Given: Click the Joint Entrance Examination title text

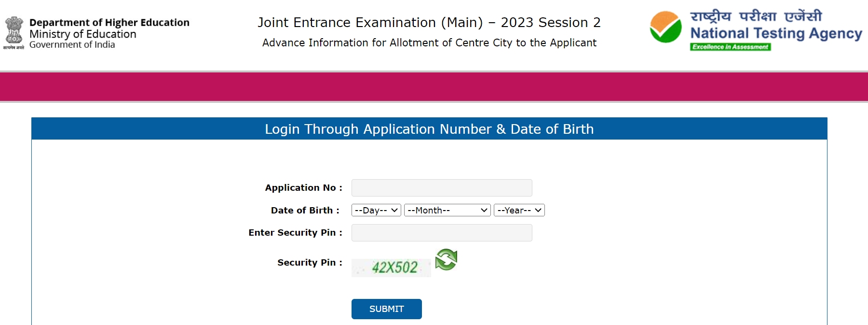Looking at the screenshot, I should pos(429,22).
